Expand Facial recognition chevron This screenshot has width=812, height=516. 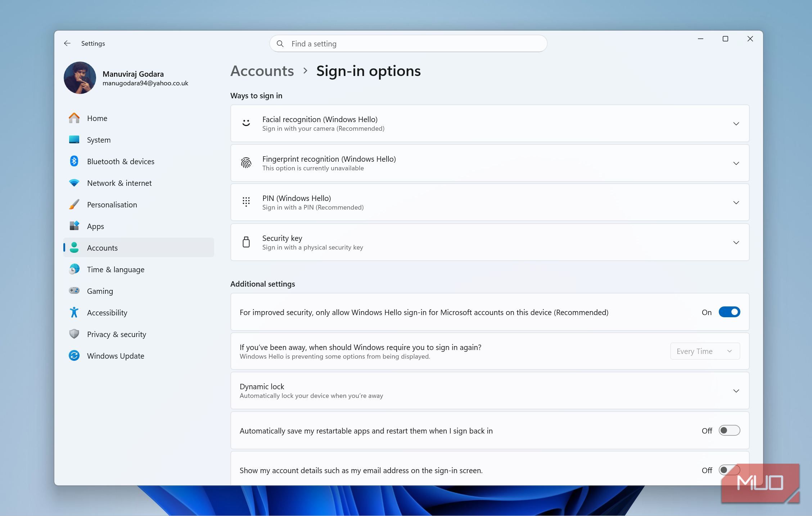click(x=736, y=124)
